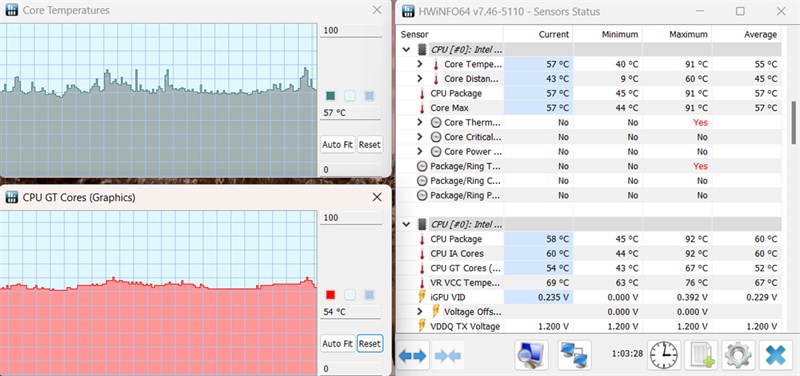Click the lightning icon beside iGPU VID
Screen dimensions: 800x376
pos(422,297)
